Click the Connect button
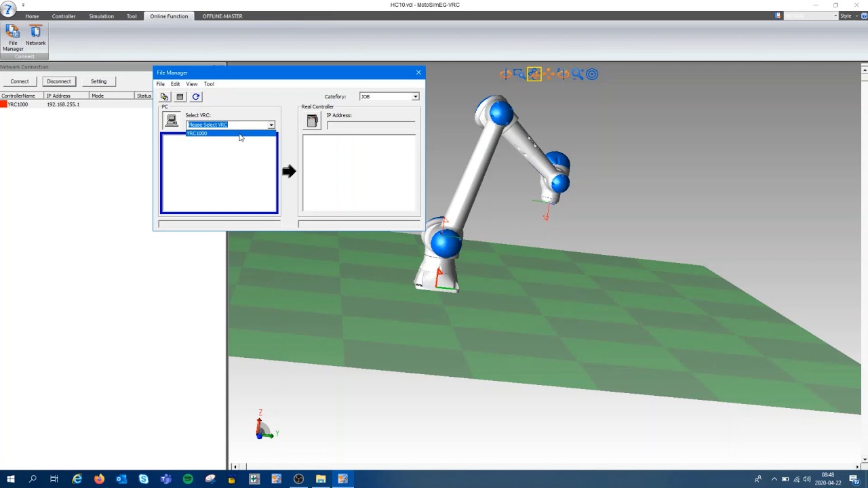 coord(20,81)
